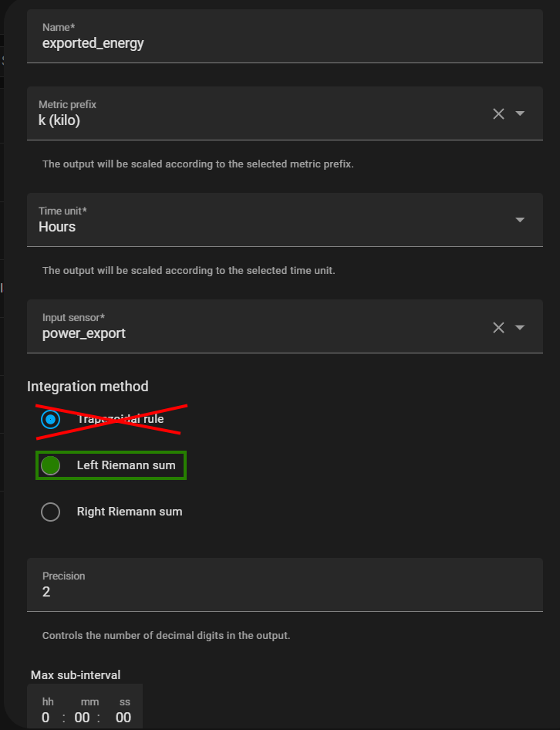Enable the Right Riemann sum radio button

coord(50,512)
